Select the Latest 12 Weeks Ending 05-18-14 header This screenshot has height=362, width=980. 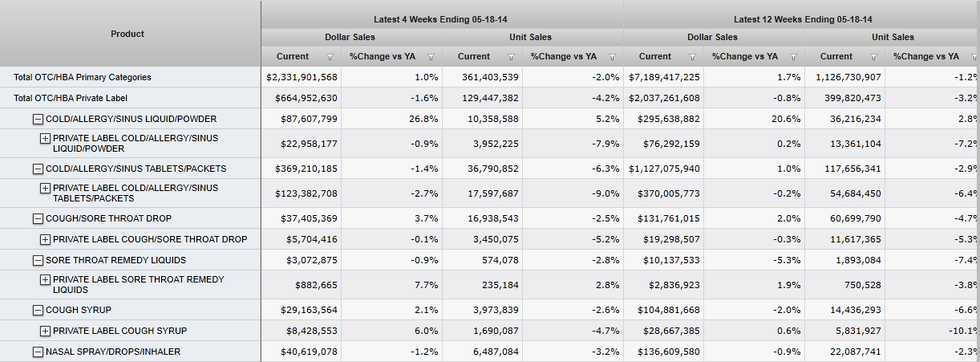802,18
